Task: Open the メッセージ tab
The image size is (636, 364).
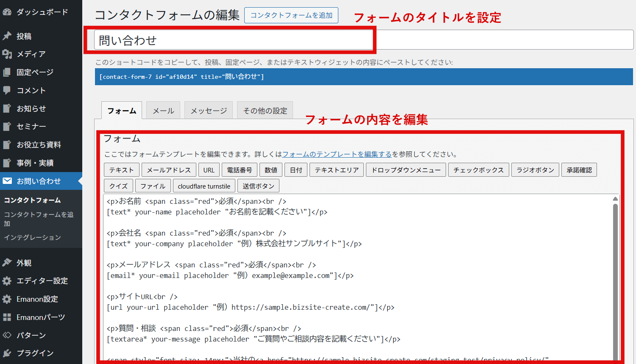Action: pyautogui.click(x=209, y=111)
